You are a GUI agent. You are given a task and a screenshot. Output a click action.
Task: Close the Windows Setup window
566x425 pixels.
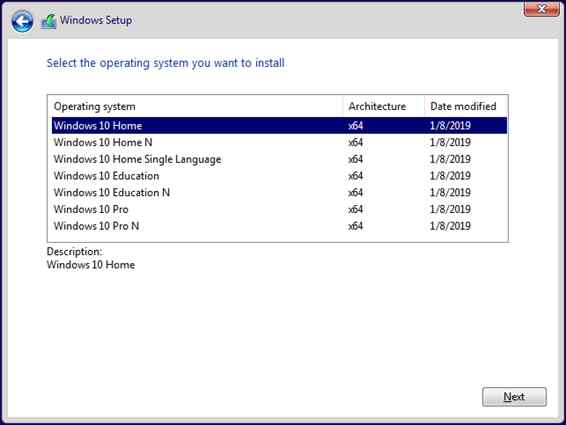click(541, 9)
